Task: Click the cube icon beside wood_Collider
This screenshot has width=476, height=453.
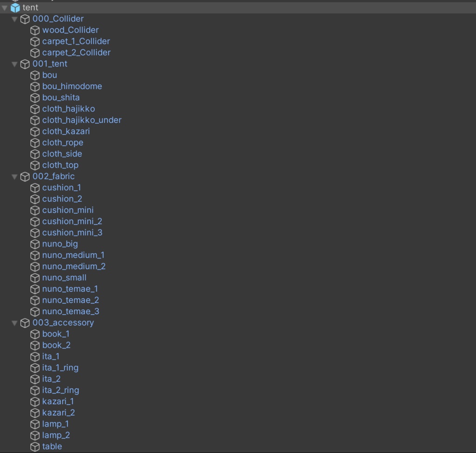Action: tap(35, 30)
